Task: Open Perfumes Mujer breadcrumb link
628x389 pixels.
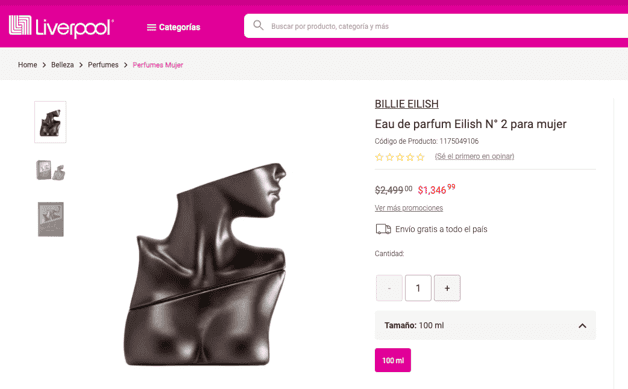Action: tap(158, 65)
